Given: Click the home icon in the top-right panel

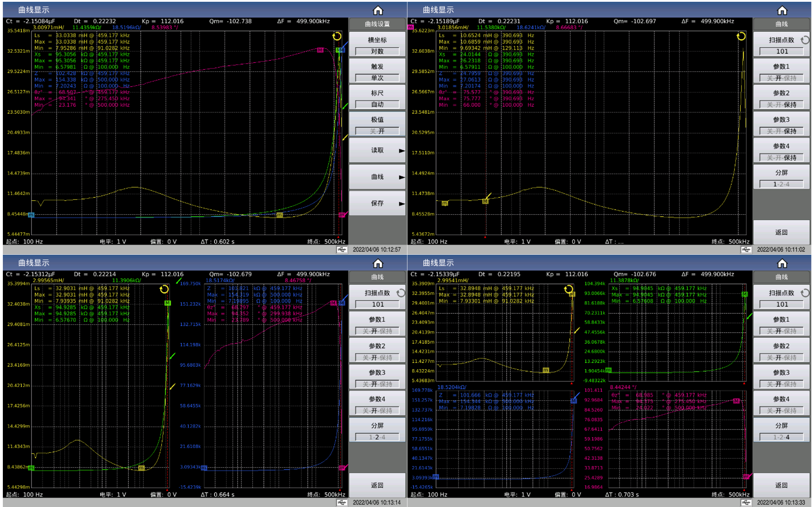Looking at the screenshot, I should click(x=782, y=10).
